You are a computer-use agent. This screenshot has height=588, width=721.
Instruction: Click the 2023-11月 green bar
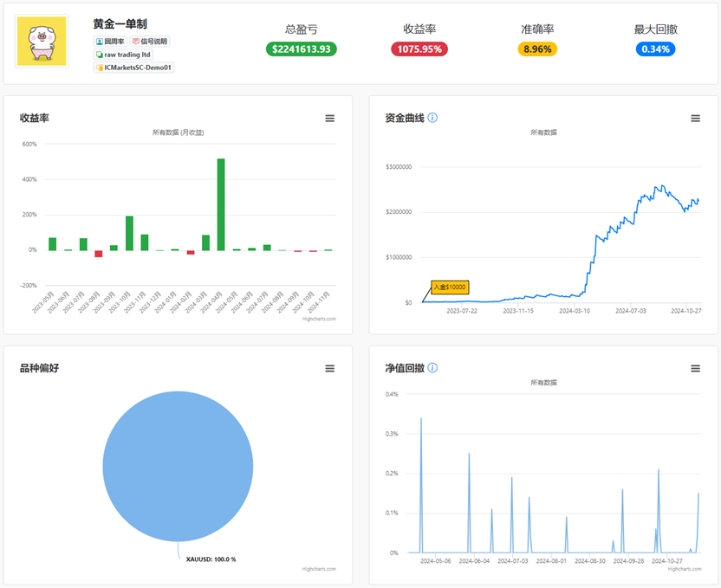pyautogui.click(x=145, y=242)
